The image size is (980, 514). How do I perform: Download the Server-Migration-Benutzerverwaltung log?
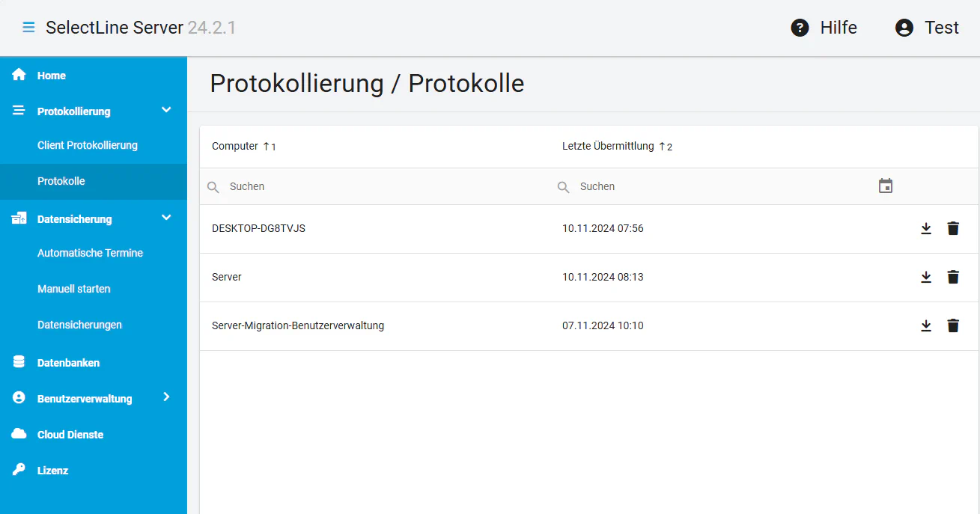coord(926,325)
